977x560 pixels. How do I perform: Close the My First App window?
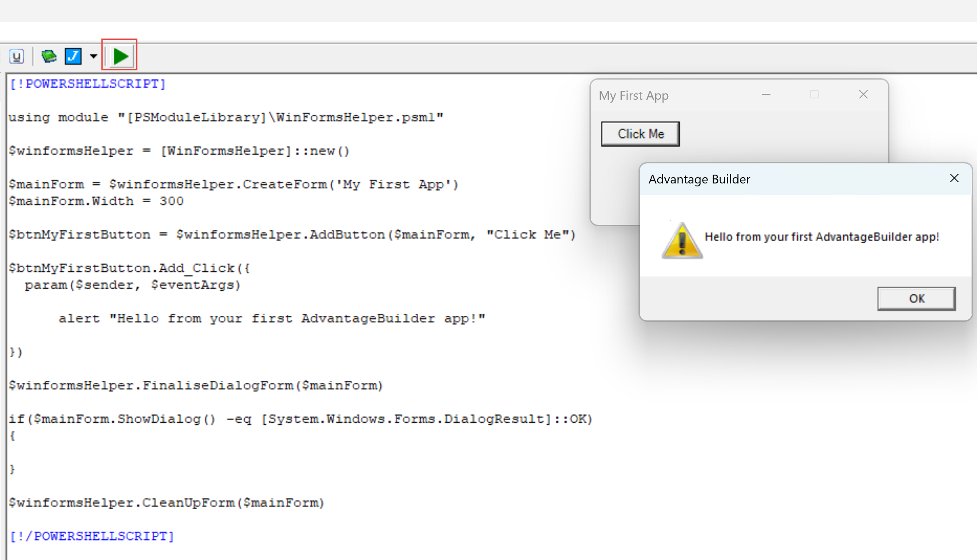click(863, 95)
